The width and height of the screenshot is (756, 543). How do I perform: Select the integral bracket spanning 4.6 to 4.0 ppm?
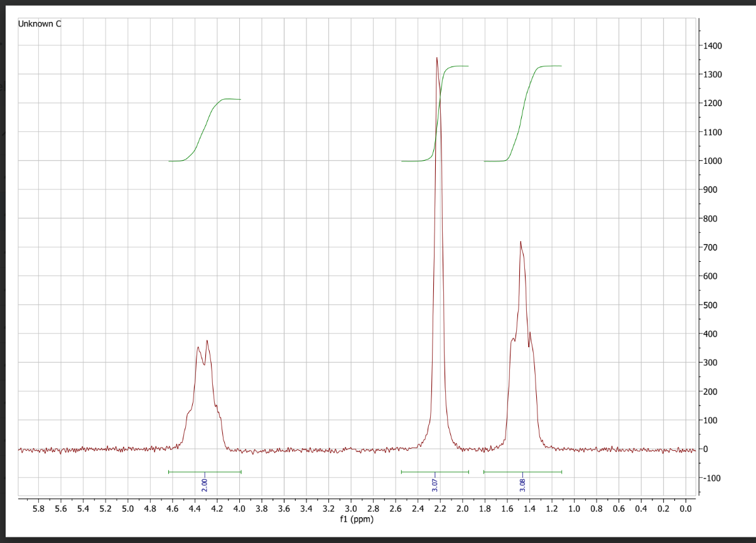tap(204, 471)
